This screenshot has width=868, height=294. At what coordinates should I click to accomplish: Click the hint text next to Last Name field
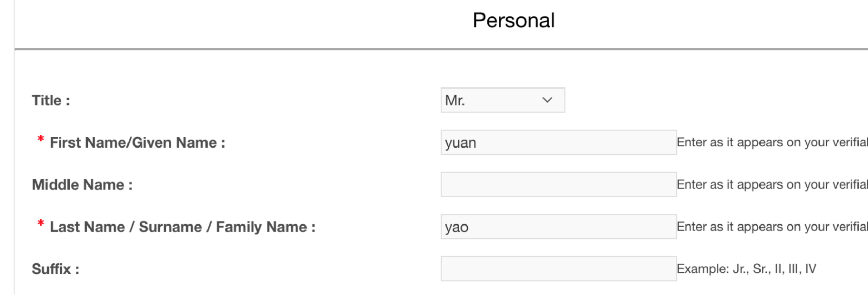772,227
